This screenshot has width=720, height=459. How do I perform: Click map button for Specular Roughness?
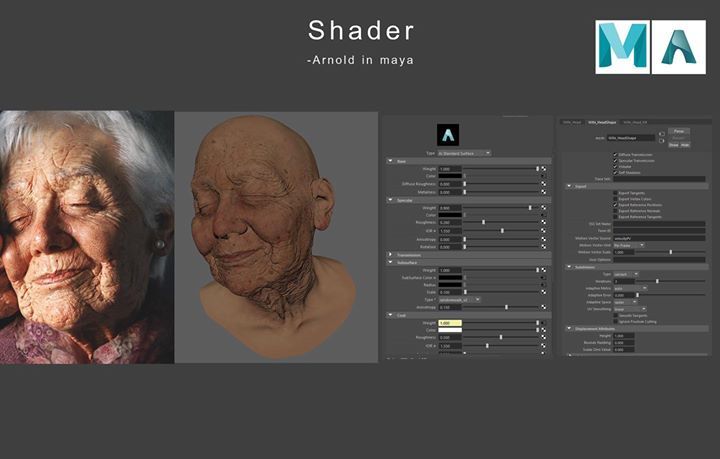coord(544,223)
